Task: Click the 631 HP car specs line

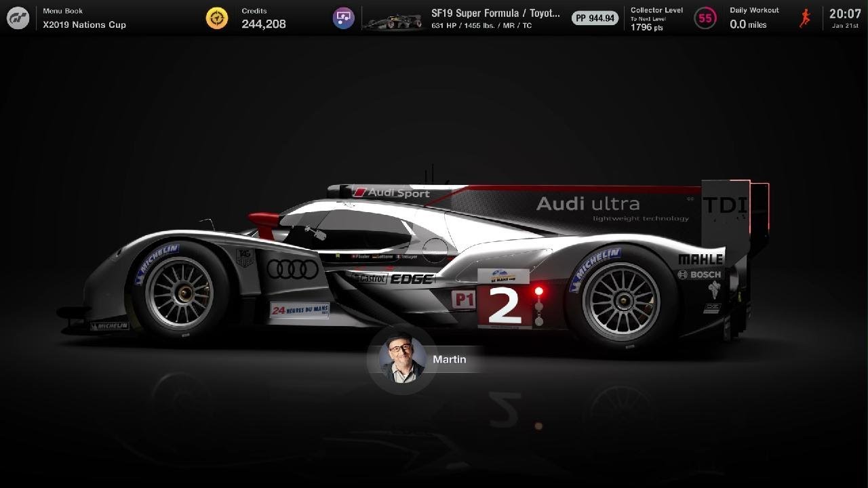Action: [x=481, y=26]
